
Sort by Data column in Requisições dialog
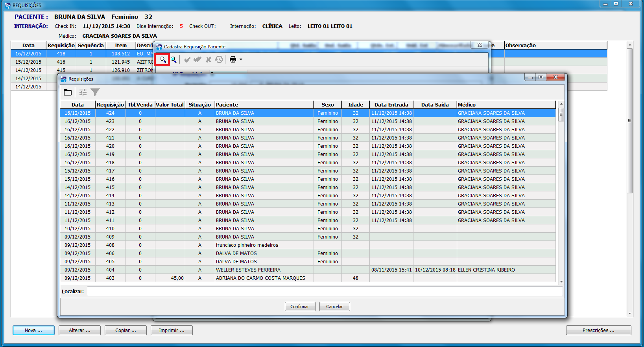tap(78, 105)
